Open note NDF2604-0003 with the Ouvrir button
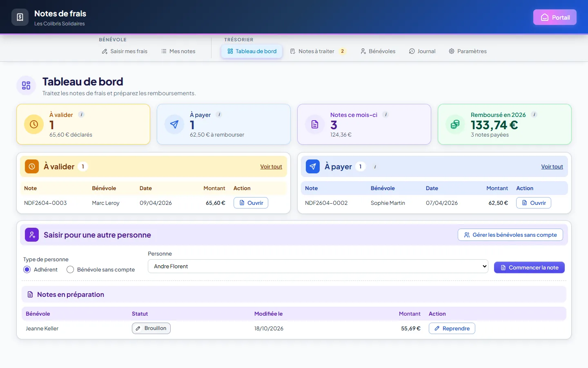This screenshot has width=588, height=368. 251,203
